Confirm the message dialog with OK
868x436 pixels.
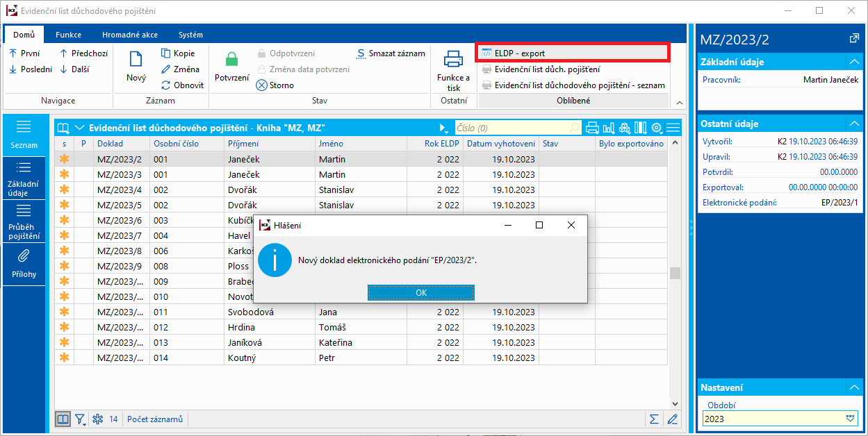pos(420,293)
